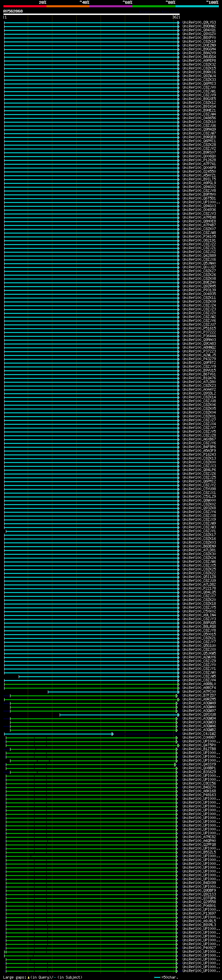
Task: Click the query end position 362
Action: tap(175, 17)
